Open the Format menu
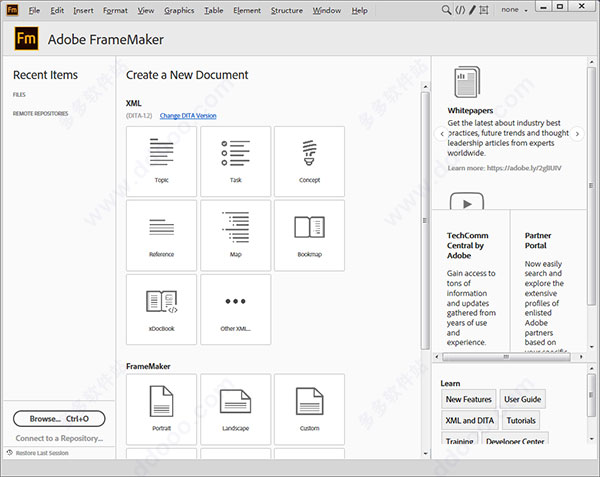600x477 pixels. click(x=115, y=10)
